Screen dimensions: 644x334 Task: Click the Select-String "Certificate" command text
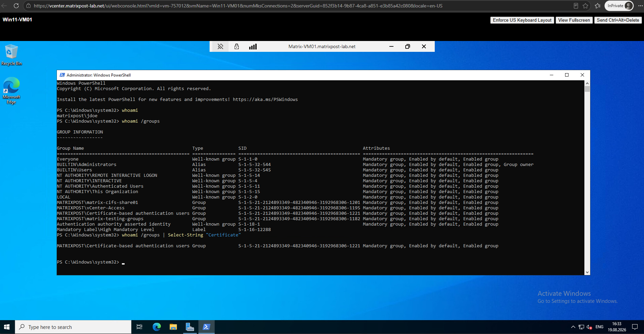tap(205, 235)
